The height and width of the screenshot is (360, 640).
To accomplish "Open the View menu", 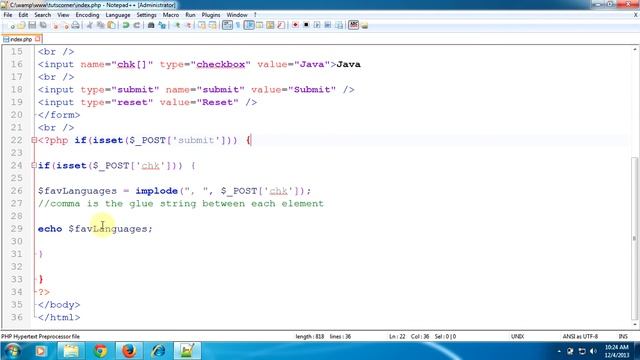I will (x=63, y=15).
